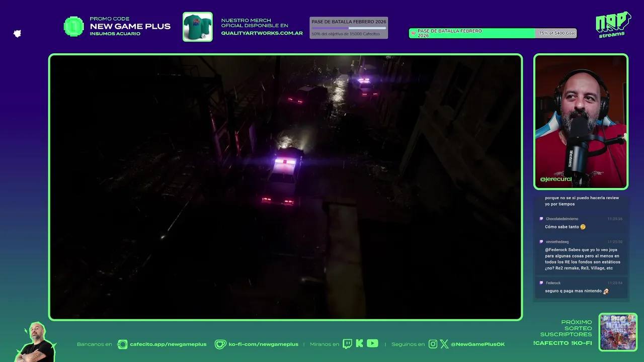Click 'porque no se si puedo hacerla review' message
Image resolution: width=644 pixels, height=362 pixels.
pyautogui.click(x=582, y=201)
